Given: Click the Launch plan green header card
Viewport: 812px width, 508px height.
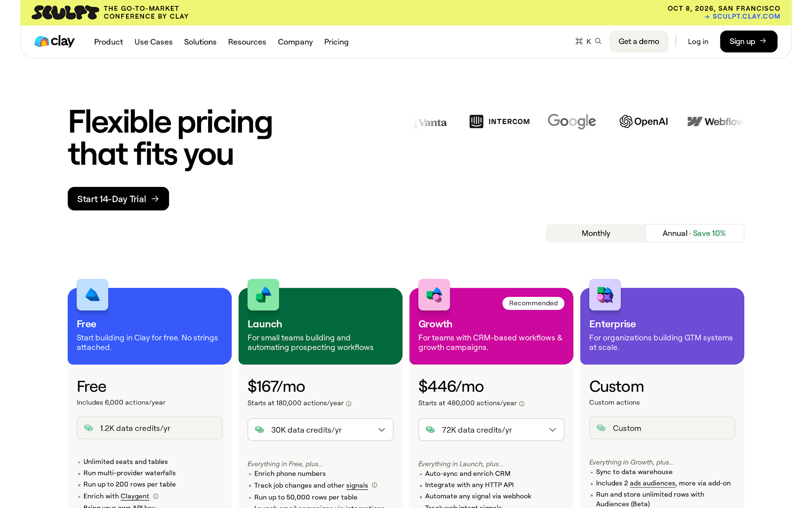Looking at the screenshot, I should tap(320, 326).
